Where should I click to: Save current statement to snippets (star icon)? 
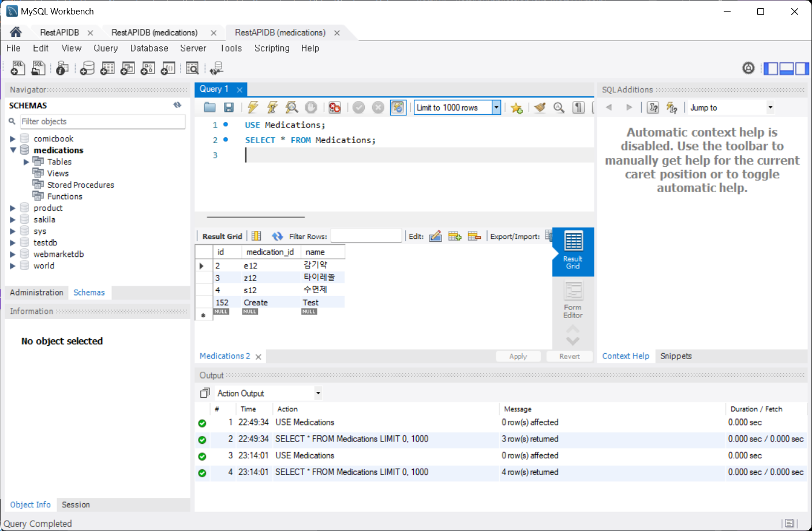pyautogui.click(x=517, y=108)
